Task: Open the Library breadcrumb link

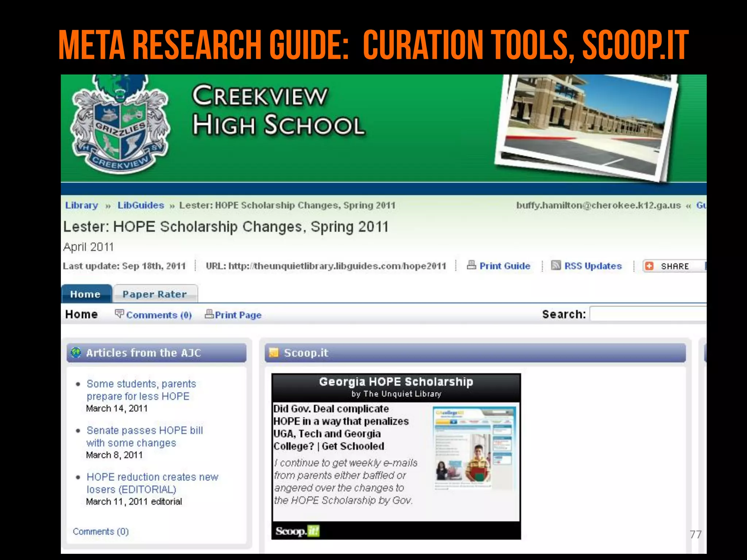Action: coord(82,205)
